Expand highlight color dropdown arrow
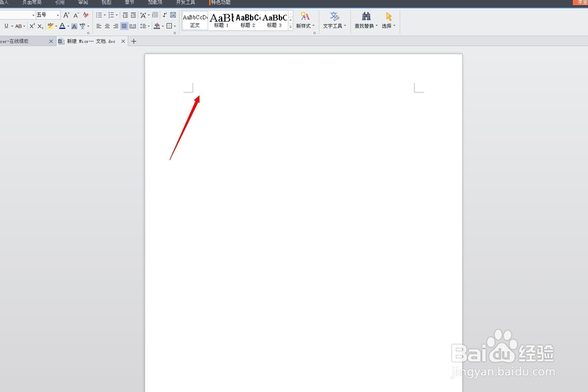The image size is (588, 392). point(56,26)
